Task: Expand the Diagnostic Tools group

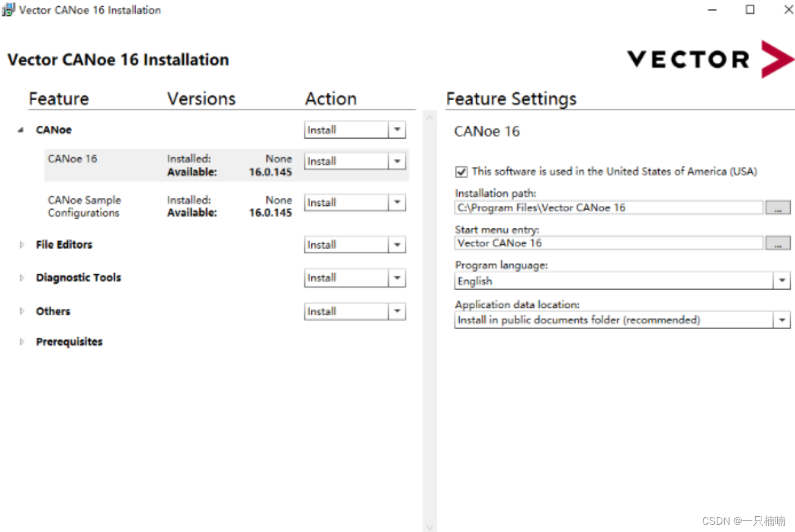Action: (x=22, y=277)
